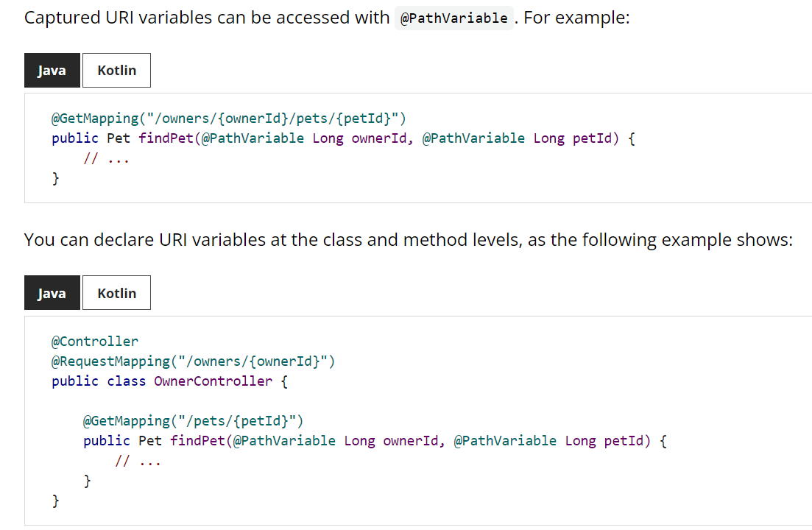Click the Pet return type in first code block
The height and width of the screenshot is (530, 812).
tap(119, 138)
